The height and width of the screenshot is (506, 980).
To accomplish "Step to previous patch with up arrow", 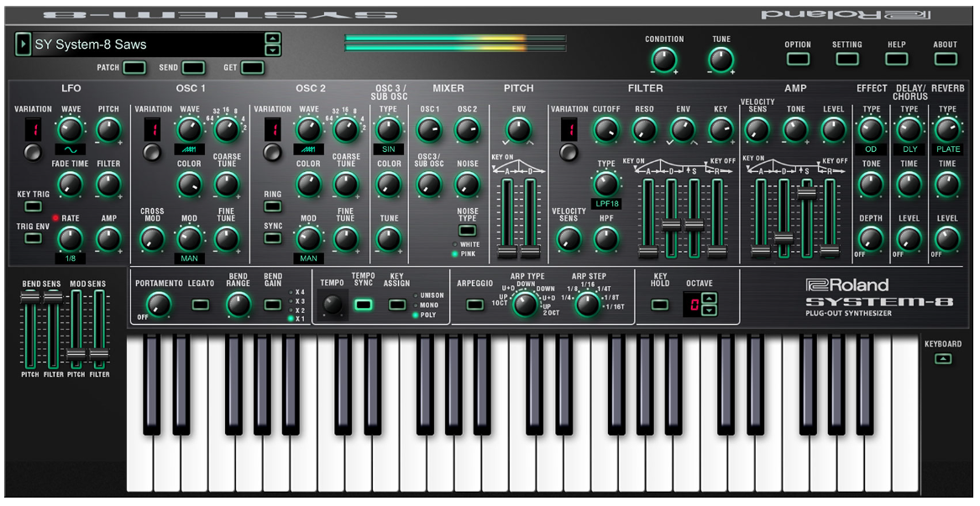I will 272,39.
